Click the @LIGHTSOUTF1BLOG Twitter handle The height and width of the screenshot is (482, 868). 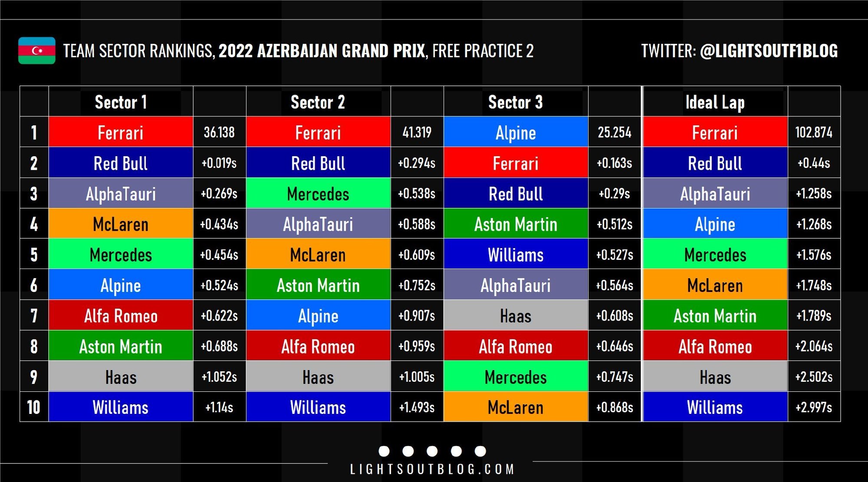tap(769, 51)
